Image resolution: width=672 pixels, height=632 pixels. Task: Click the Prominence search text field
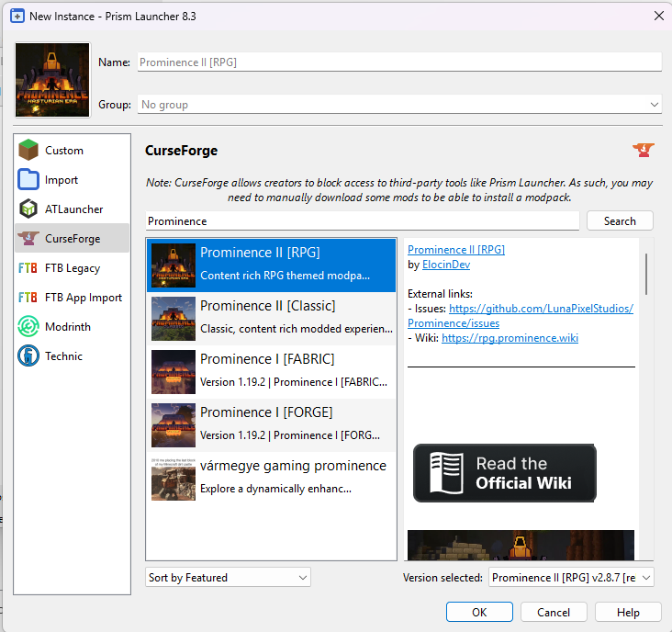(362, 221)
